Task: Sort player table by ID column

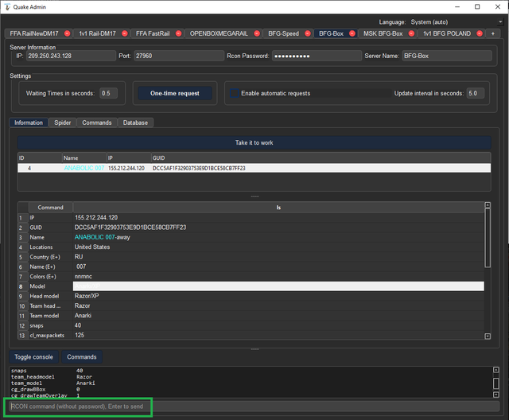Action: pos(40,158)
